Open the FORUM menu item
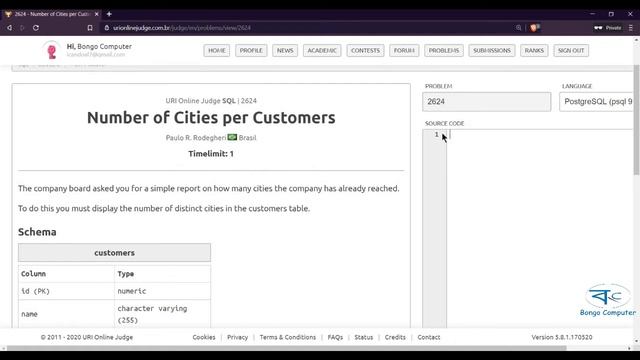This screenshot has height=360, width=640. point(404,51)
